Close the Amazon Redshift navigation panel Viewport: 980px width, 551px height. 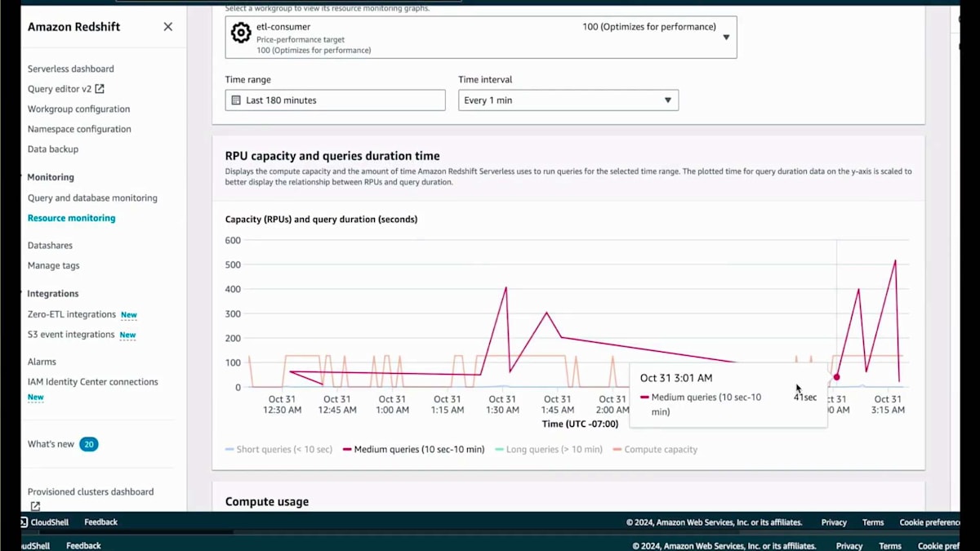coord(167,27)
